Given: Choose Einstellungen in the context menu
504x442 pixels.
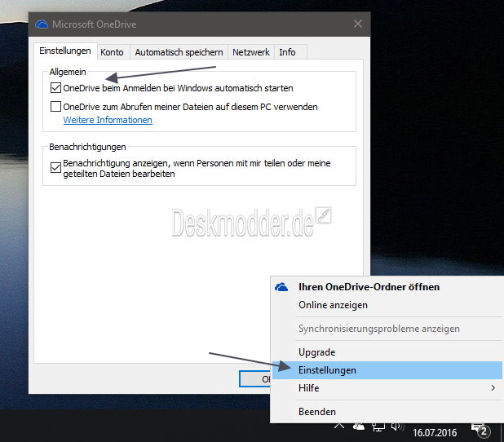Looking at the screenshot, I should tap(387, 370).
